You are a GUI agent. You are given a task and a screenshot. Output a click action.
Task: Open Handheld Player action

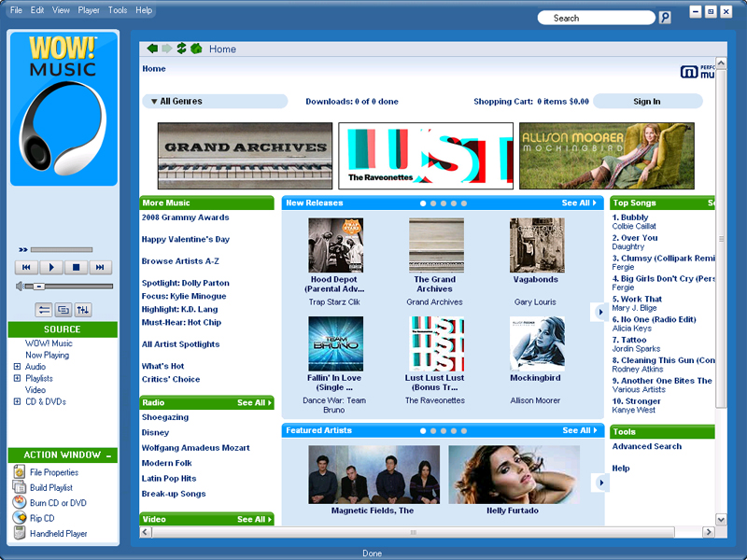point(50,533)
